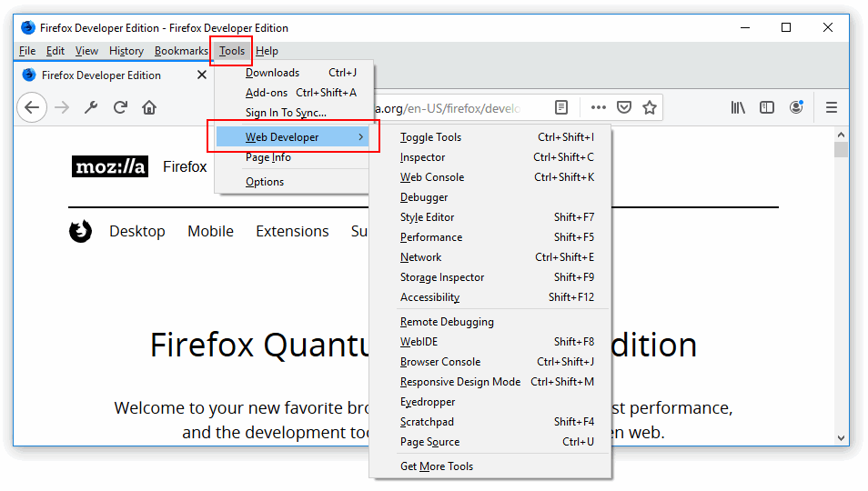Pick the Eyedropper color tool entry
Viewport: 868px width, 491px height.
428,402
